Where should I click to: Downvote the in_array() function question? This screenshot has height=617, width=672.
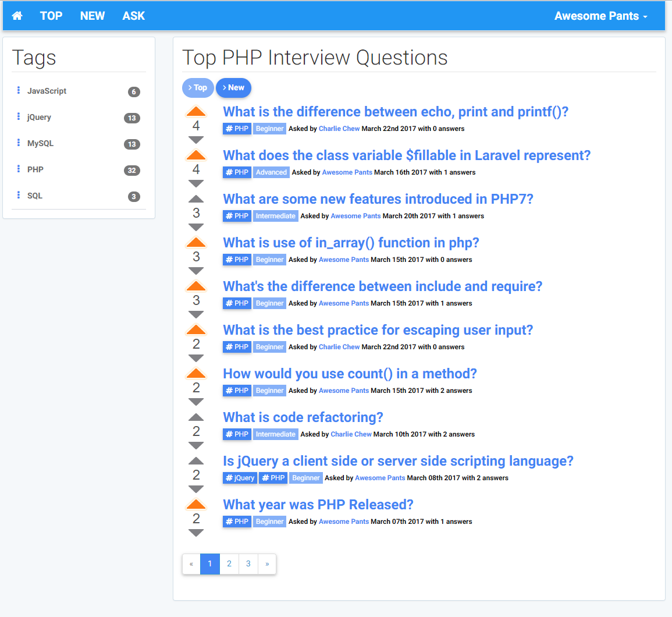[x=196, y=271]
